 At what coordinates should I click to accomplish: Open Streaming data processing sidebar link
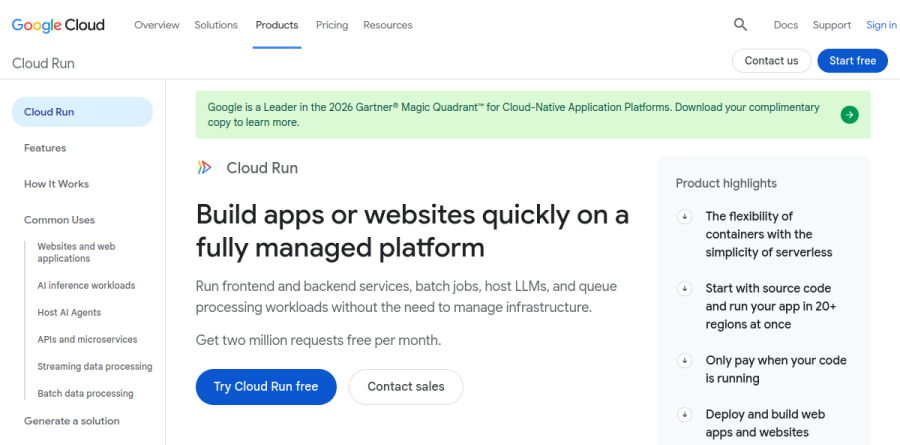[x=95, y=366]
